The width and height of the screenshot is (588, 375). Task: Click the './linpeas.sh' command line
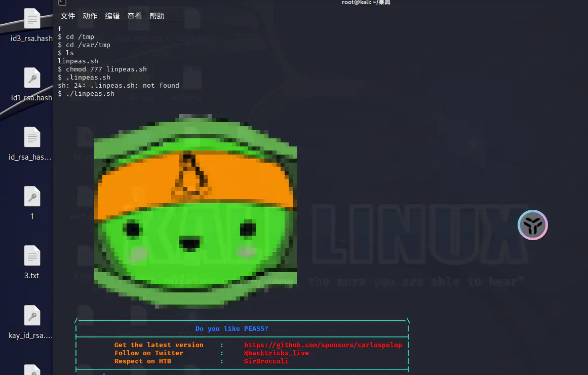coord(86,93)
